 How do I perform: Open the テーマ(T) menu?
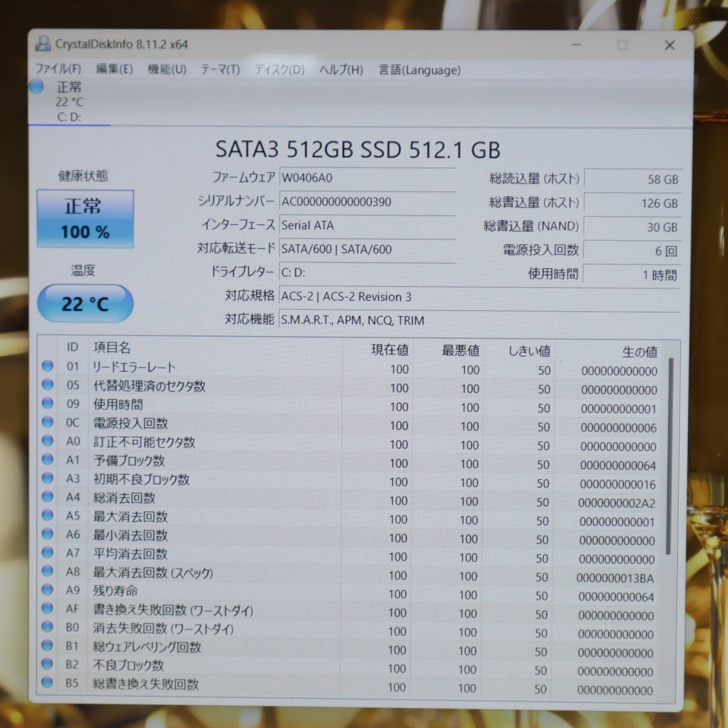point(220,70)
